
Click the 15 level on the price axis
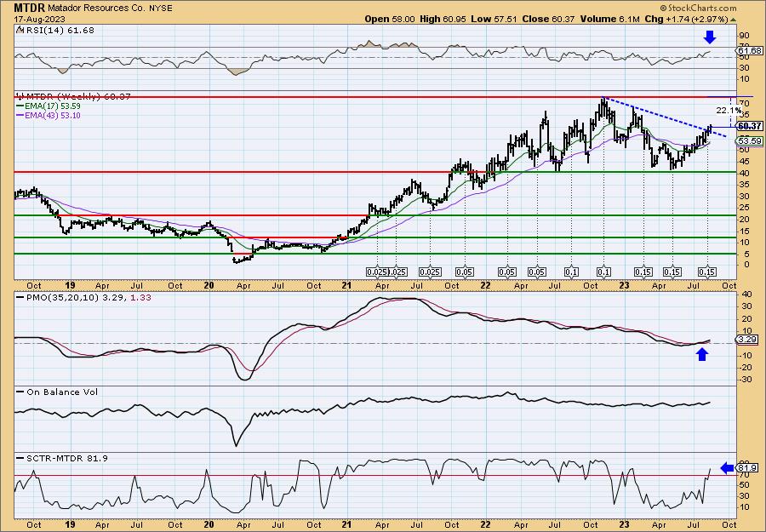click(745, 231)
